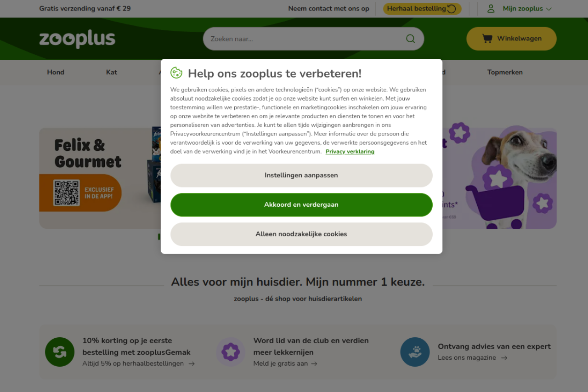Screen dimensions: 588x392
Task: Open Instellingen aanpassen cookie settings
Action: (x=301, y=176)
